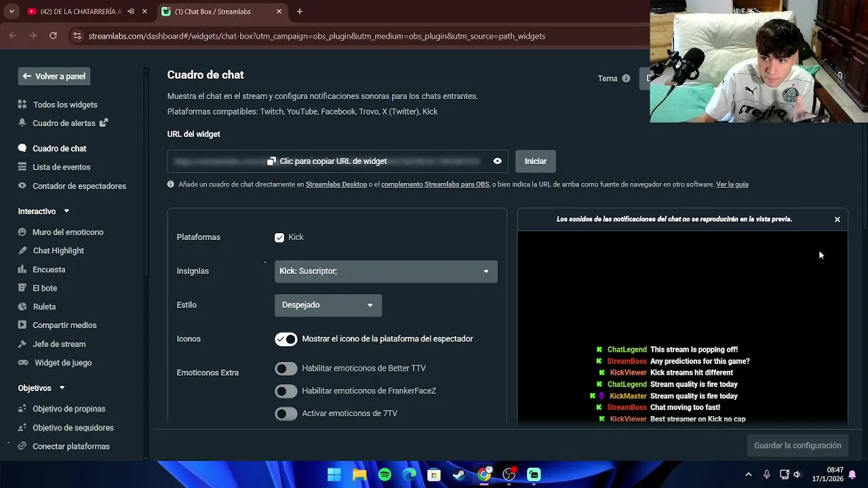Viewport: 868px width, 488px height.
Task: Click the Objetivo de seguidores icon
Action: pos(22,428)
